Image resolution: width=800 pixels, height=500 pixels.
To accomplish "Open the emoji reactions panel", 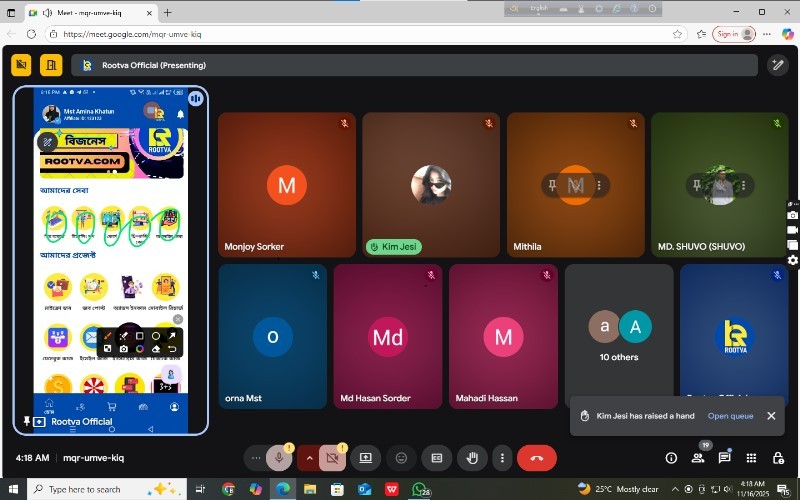I will point(402,458).
